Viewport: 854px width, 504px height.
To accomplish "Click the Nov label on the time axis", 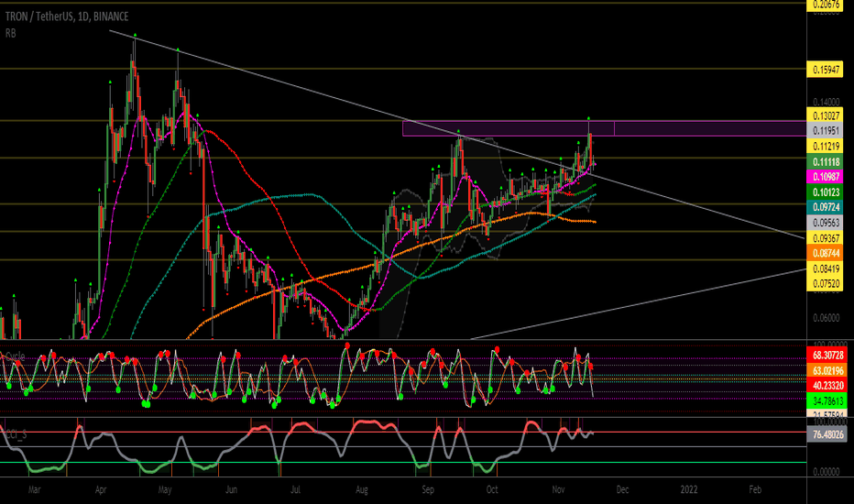I will [x=558, y=489].
